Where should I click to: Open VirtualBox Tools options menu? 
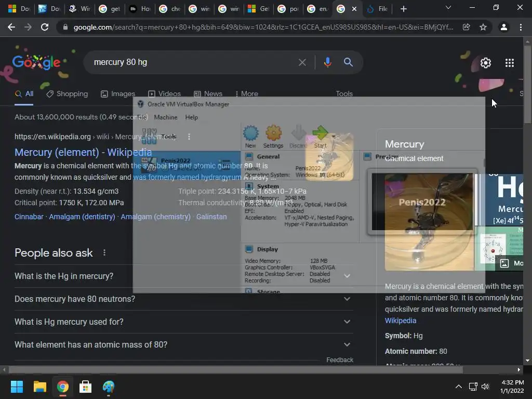tap(189, 137)
